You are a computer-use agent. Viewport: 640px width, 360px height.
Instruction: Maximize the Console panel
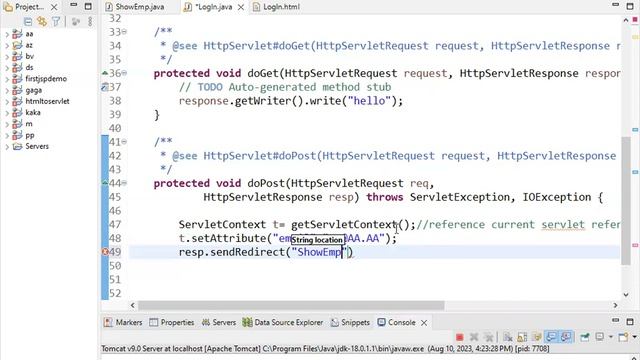(630, 322)
